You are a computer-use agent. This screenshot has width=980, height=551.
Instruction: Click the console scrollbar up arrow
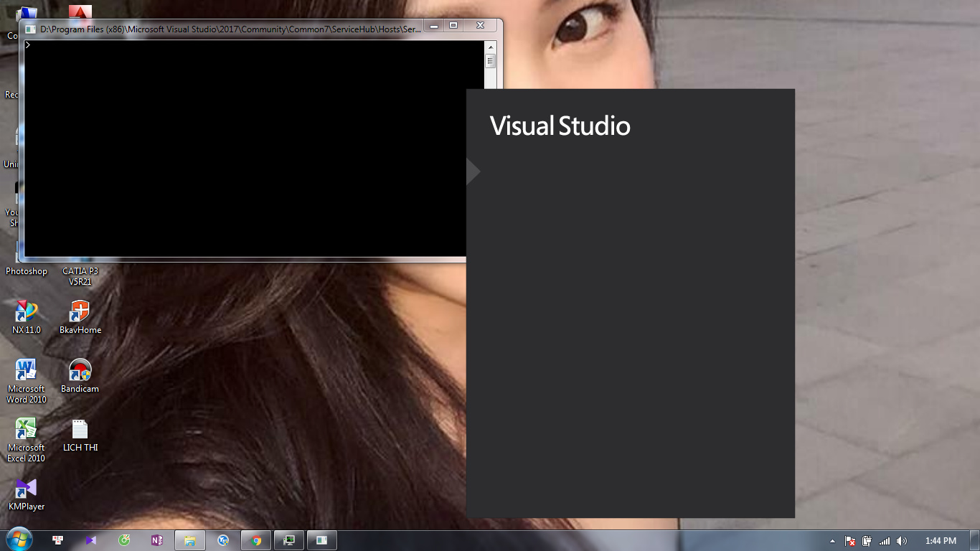coord(491,47)
